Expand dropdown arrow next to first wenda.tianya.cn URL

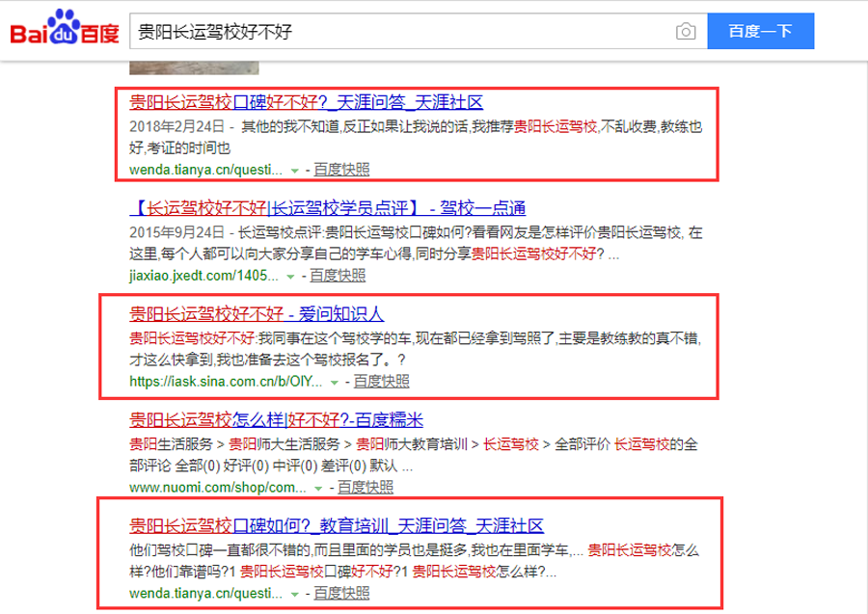[x=295, y=171]
